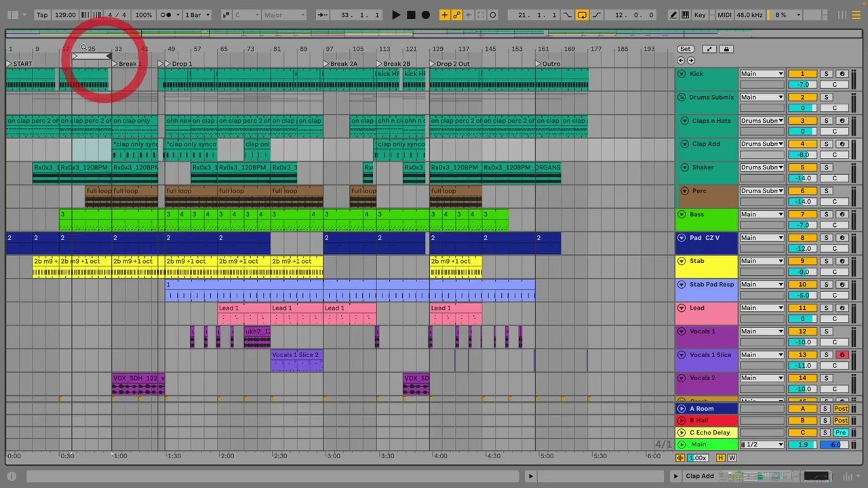
Task: Toggle Kick track activator 1
Action: [x=802, y=74]
